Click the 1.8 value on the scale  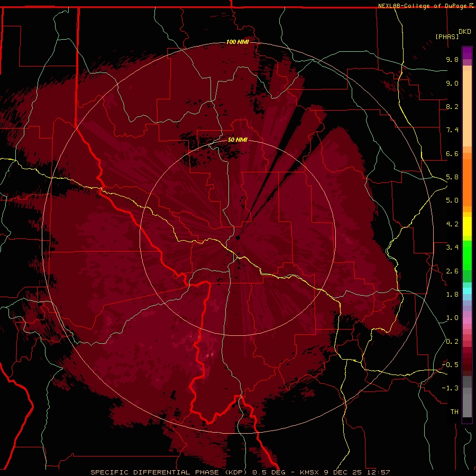tap(452, 295)
